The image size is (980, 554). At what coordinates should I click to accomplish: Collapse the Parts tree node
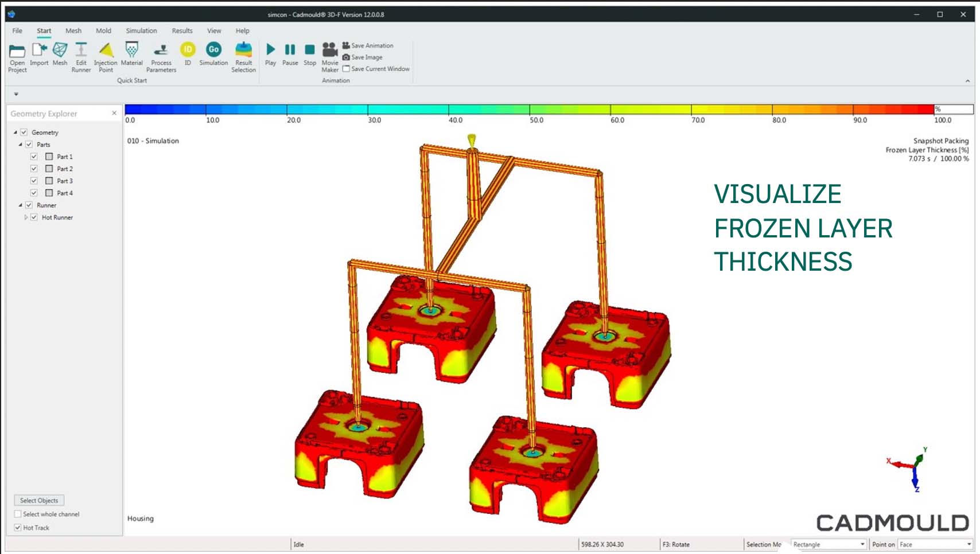pos(21,145)
